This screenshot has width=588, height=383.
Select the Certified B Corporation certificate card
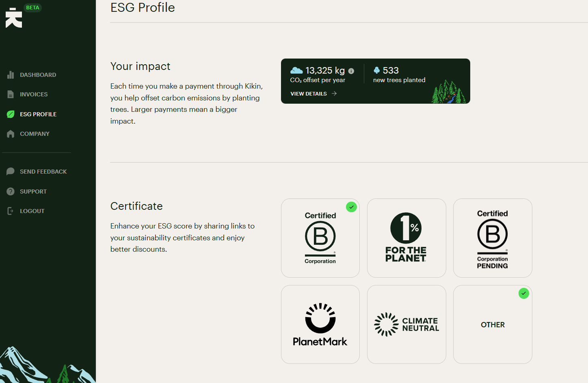point(320,238)
